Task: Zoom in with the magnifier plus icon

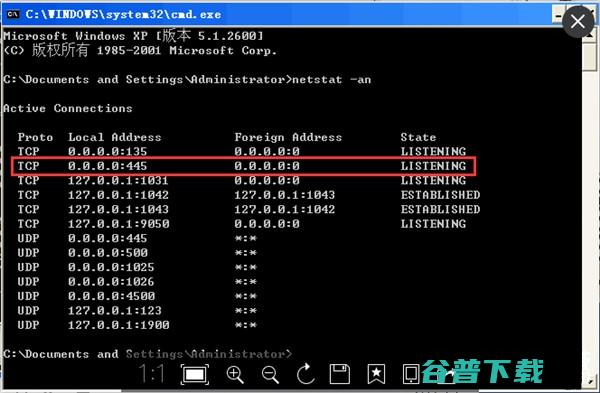Action: 235,374
